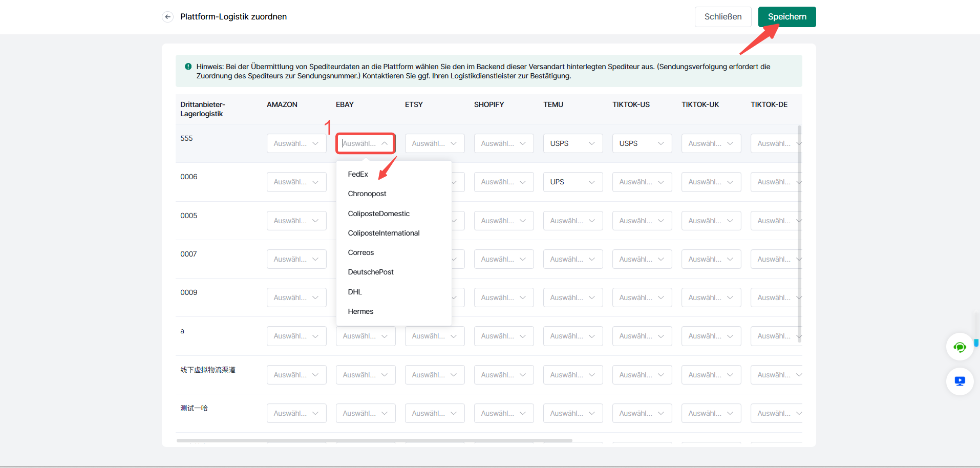The height and width of the screenshot is (468, 980).
Task: Expand the SHOPIFY dropdown for row 0006
Action: point(503,182)
